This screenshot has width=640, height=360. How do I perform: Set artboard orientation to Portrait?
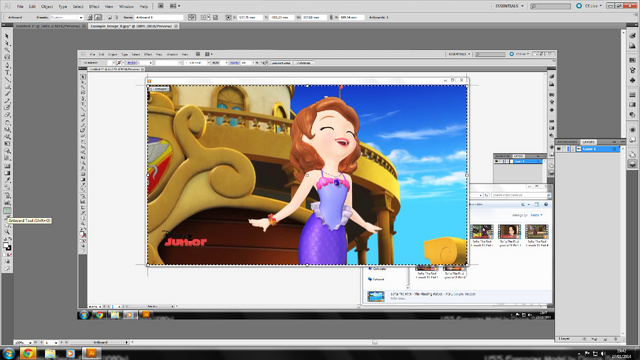click(89, 18)
